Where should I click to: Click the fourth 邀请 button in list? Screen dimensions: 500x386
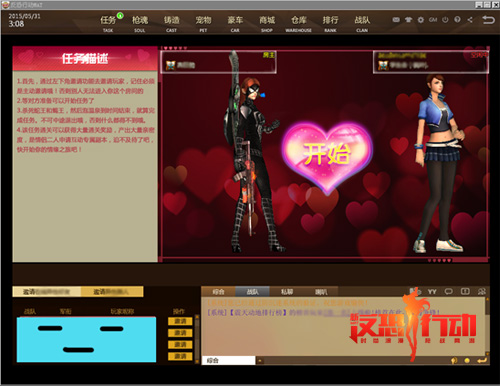180,356
